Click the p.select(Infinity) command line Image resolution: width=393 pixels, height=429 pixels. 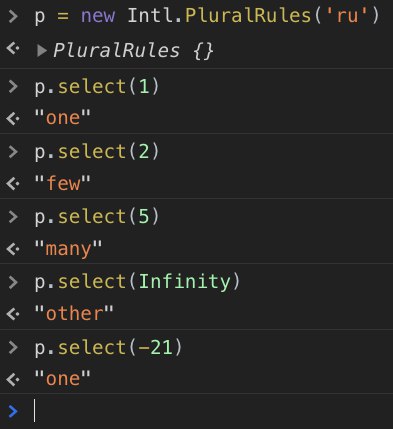[137, 282]
